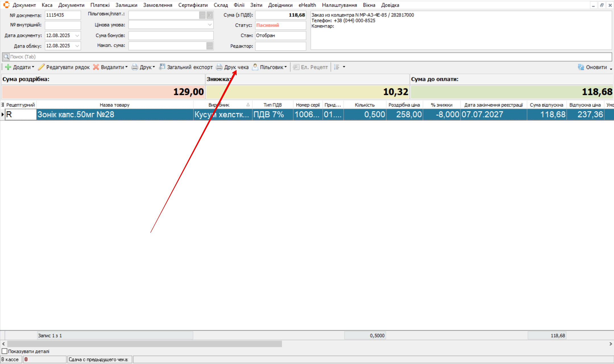Open Дата документу date dropdown
This screenshot has width=614, height=364.
click(77, 36)
